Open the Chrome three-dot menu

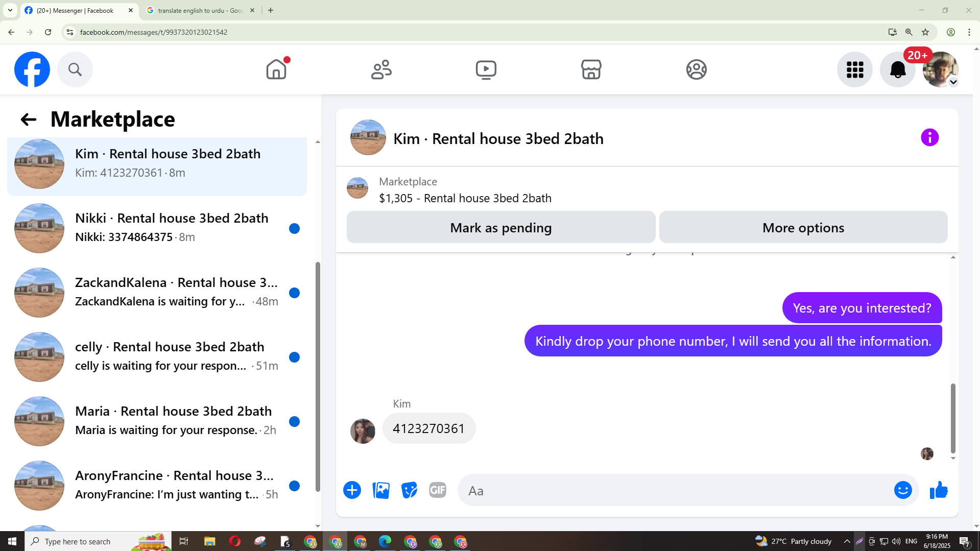(969, 32)
